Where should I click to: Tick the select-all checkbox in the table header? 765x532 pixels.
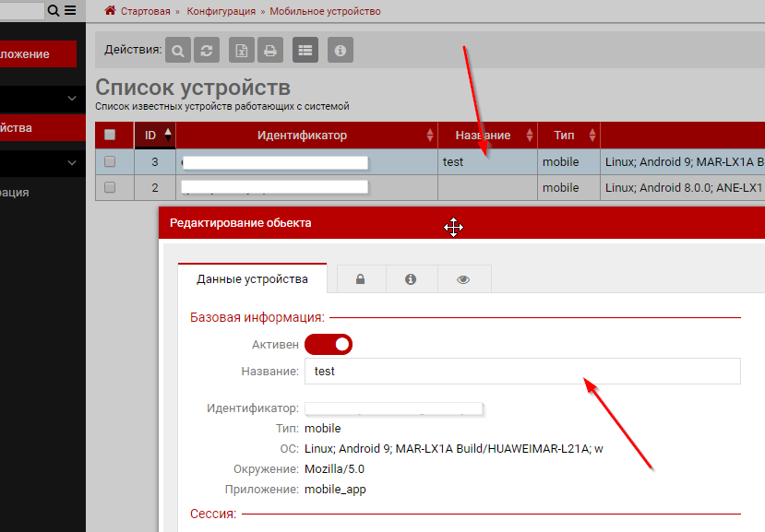[110, 135]
